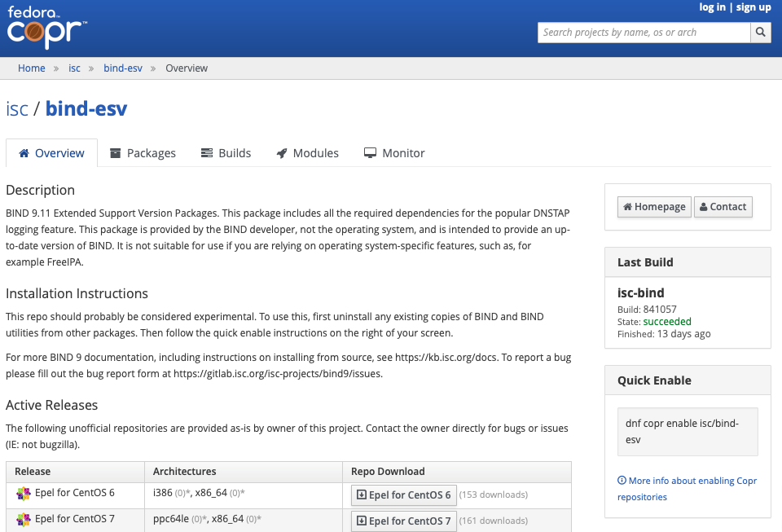Click the Epel for CentOS 6 release icon

click(24, 494)
